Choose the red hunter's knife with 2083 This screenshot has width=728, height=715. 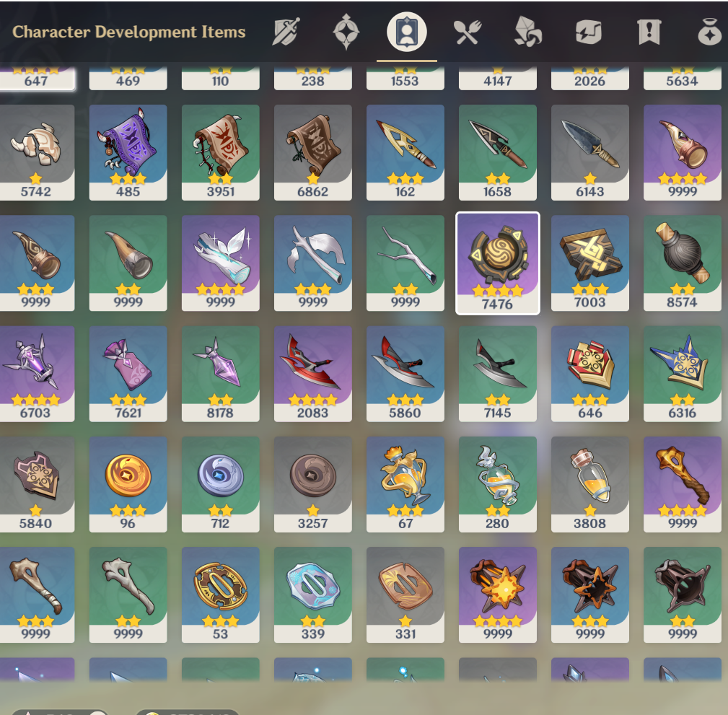click(313, 374)
